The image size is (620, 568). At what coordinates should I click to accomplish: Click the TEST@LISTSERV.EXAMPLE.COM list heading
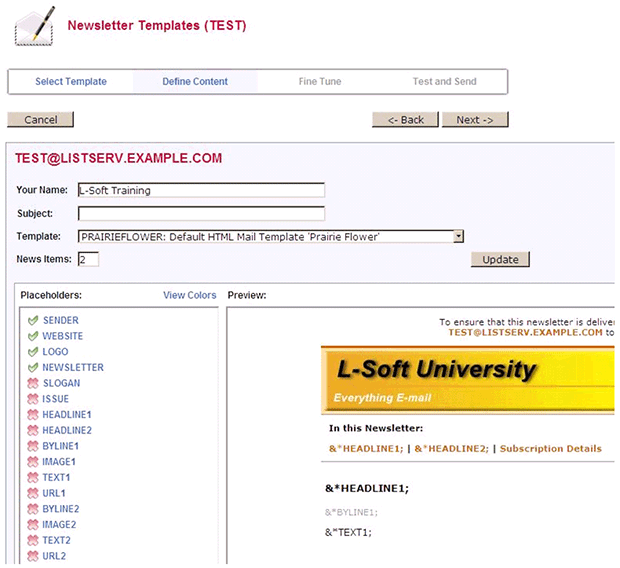pos(119,158)
